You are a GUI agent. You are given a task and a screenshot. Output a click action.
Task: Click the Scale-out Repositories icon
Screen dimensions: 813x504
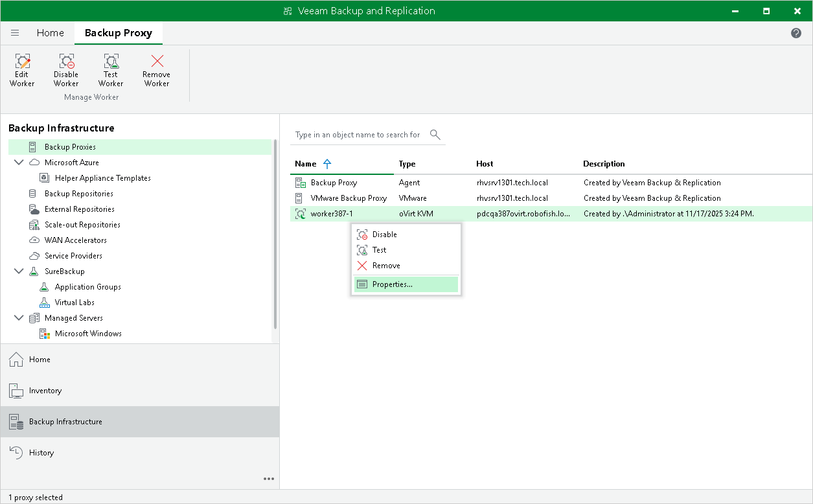click(34, 225)
